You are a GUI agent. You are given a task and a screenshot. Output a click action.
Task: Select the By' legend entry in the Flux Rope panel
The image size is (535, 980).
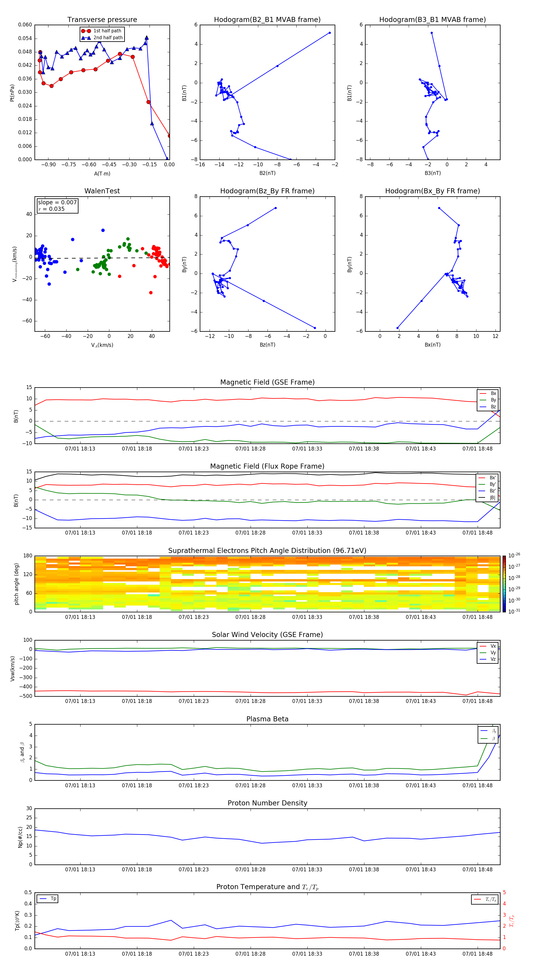487,484
